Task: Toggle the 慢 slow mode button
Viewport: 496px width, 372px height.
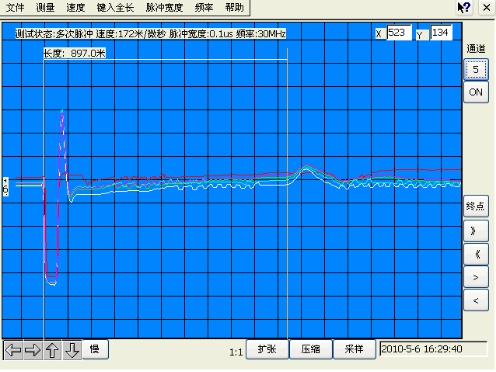Action: (x=95, y=349)
